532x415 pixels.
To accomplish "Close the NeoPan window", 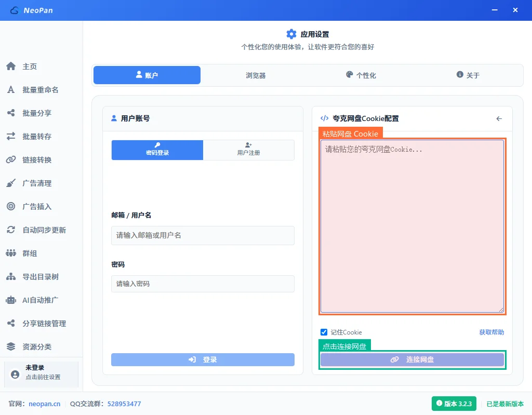I will click(x=515, y=10).
